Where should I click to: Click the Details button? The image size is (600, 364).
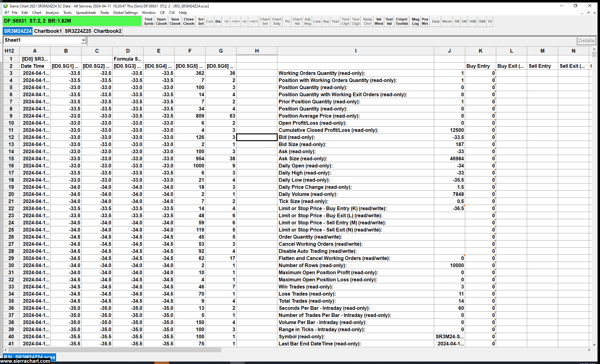586,41
